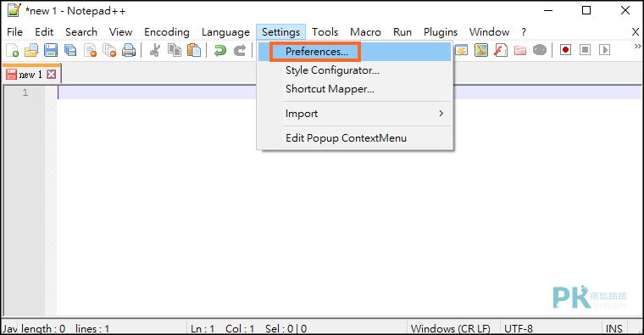
Task: Show the Document Map panel icon
Action: tap(481, 50)
